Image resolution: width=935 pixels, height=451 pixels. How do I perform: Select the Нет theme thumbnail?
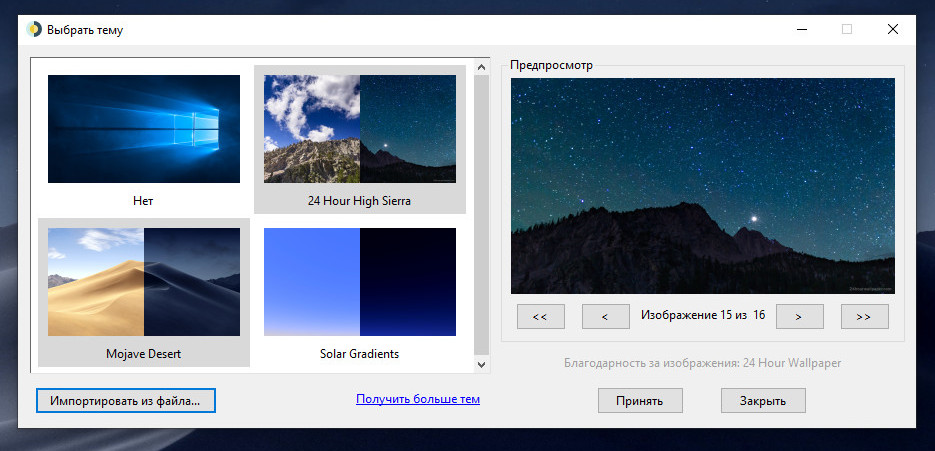tap(144, 129)
